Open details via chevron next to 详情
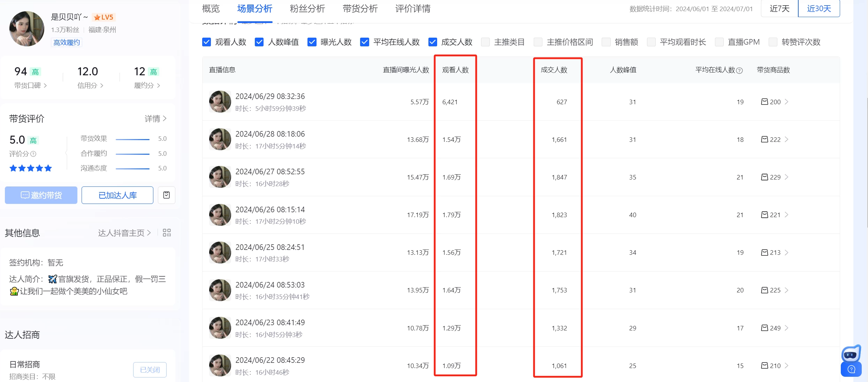Viewport: 868px width, 382px height. coord(165,119)
